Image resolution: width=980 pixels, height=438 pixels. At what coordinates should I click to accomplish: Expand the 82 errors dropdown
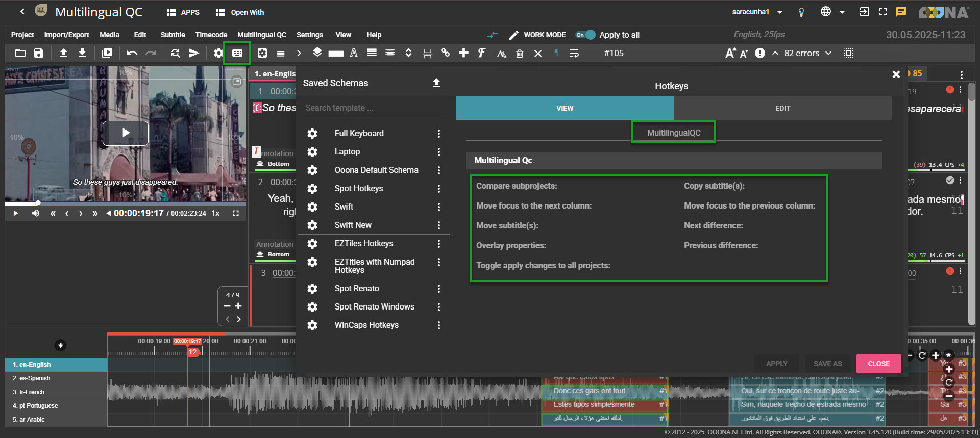[x=828, y=53]
